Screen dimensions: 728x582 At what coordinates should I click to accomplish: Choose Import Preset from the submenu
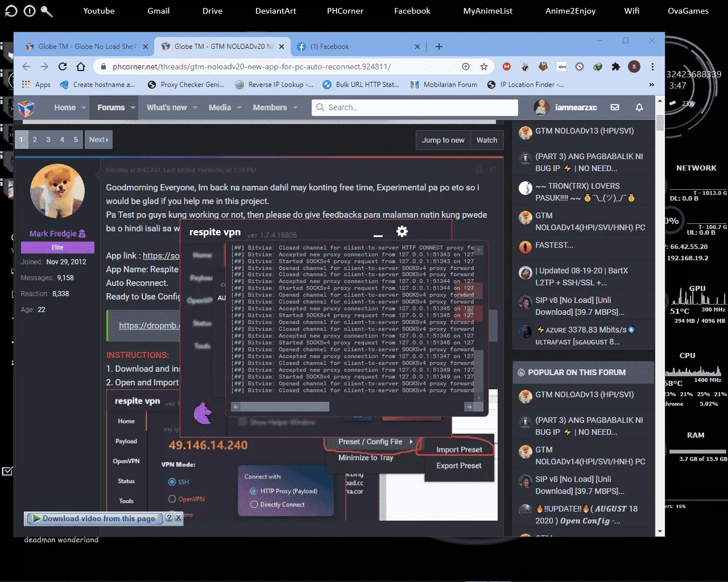pos(459,450)
